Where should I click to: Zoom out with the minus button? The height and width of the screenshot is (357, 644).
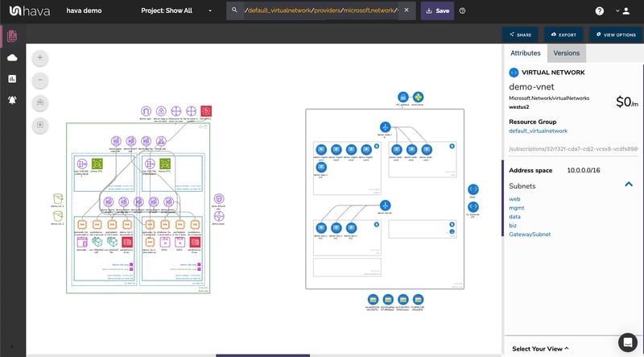click(41, 81)
